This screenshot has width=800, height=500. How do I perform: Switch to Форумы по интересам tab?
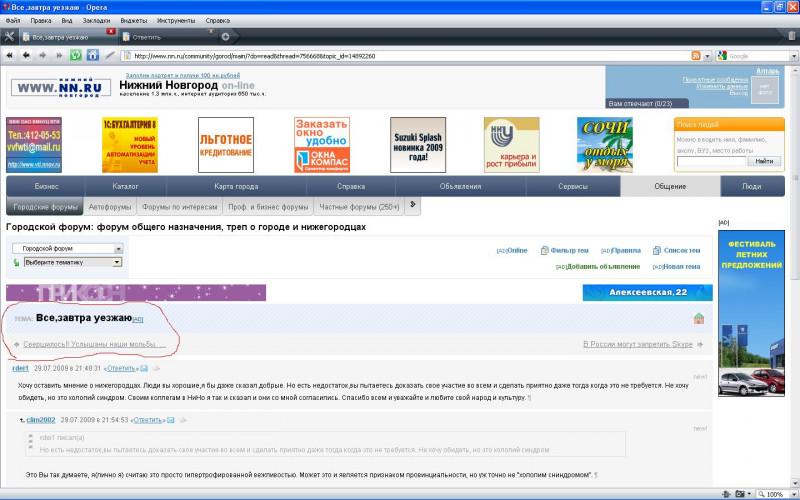coord(180,207)
